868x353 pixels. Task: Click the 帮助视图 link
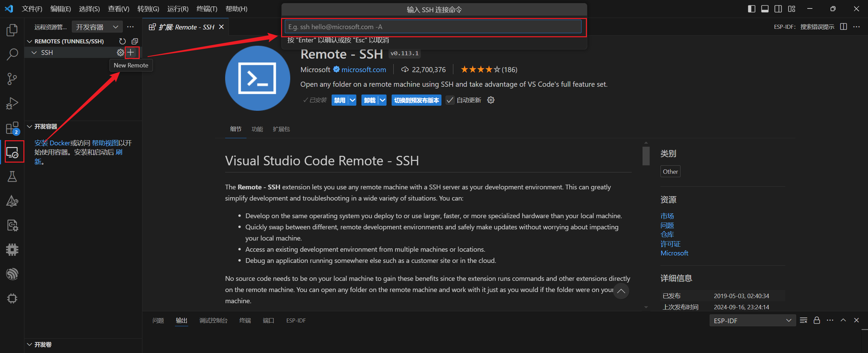(105, 143)
